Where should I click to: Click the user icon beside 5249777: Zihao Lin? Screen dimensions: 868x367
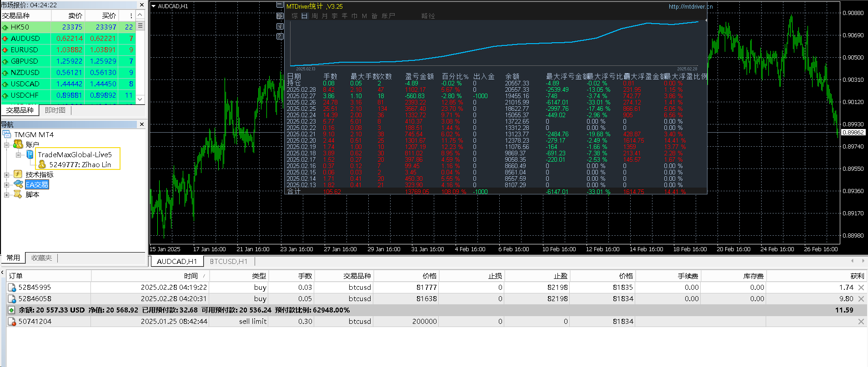[42, 164]
